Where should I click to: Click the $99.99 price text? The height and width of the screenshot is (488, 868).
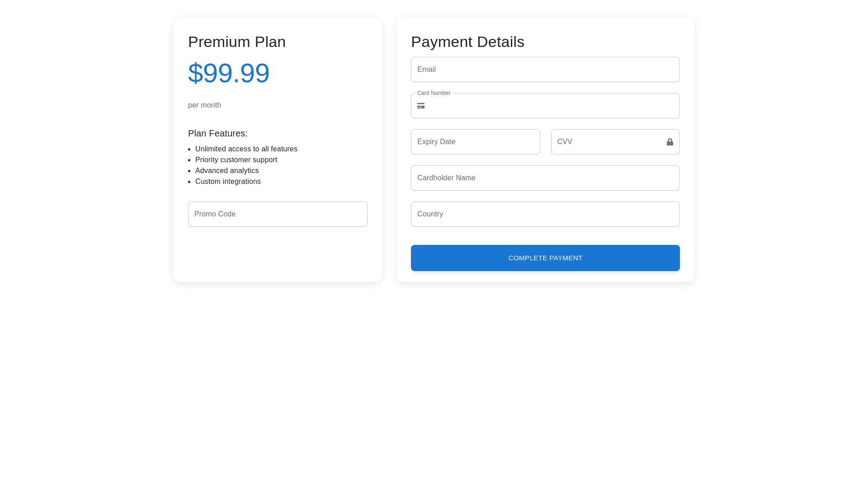pyautogui.click(x=229, y=73)
